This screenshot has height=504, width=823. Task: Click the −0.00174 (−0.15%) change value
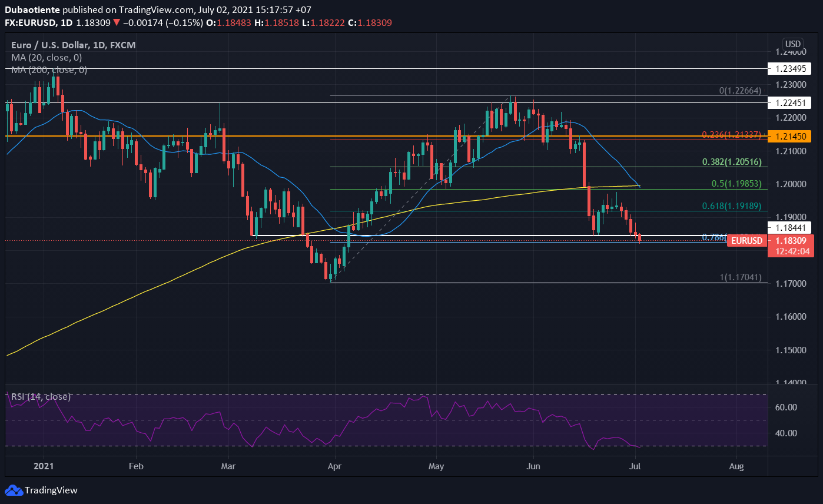click(163, 22)
